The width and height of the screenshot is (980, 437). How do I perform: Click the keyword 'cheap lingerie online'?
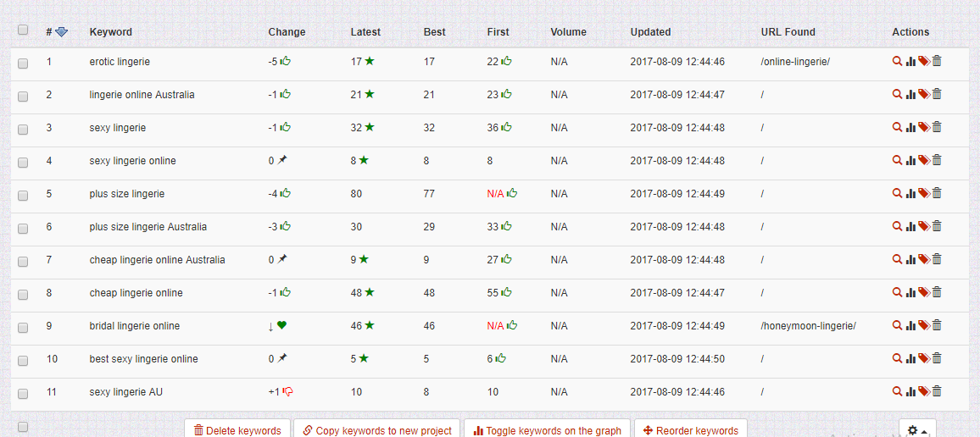(136, 293)
